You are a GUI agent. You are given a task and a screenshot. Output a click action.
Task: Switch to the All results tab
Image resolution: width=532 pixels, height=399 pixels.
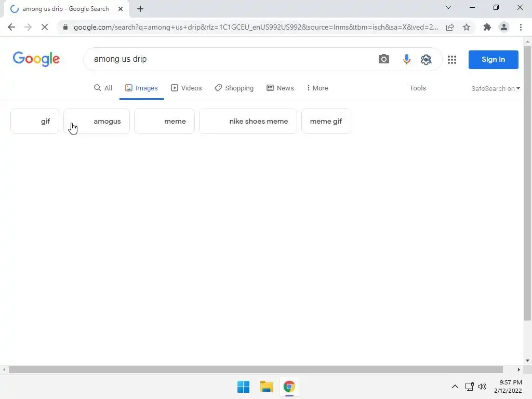pyautogui.click(x=103, y=88)
